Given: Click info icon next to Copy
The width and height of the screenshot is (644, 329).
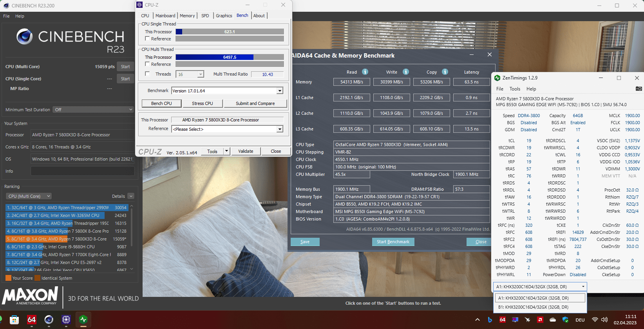Looking at the screenshot, I should tap(445, 72).
